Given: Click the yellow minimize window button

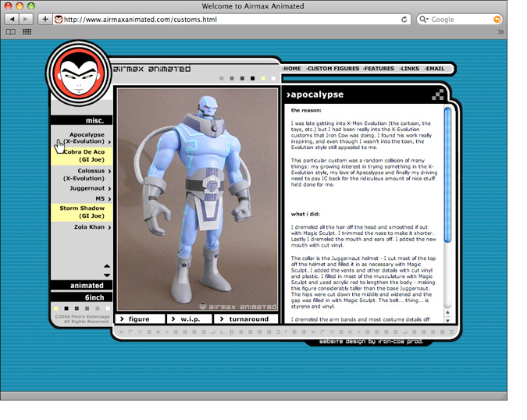Looking at the screenshot, I should (20, 5).
